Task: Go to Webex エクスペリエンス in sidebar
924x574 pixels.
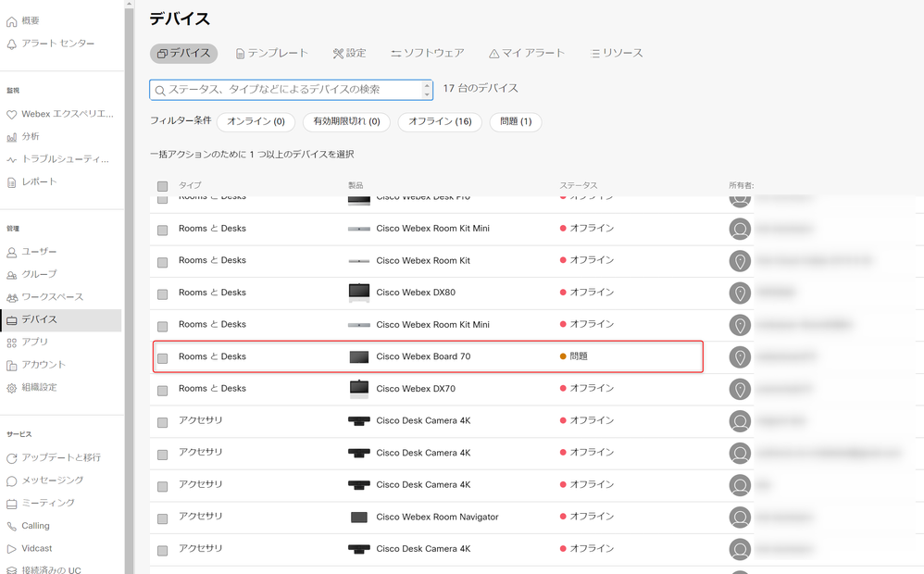Action: [x=60, y=114]
